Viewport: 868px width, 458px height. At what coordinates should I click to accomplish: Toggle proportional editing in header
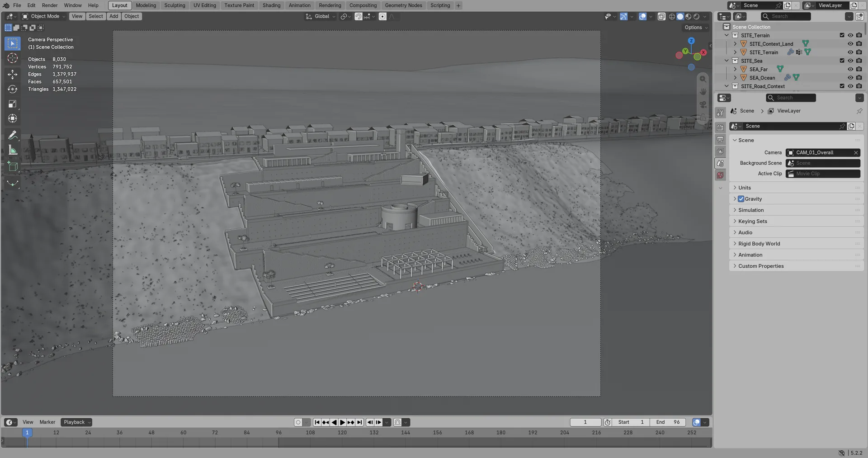coord(382,16)
